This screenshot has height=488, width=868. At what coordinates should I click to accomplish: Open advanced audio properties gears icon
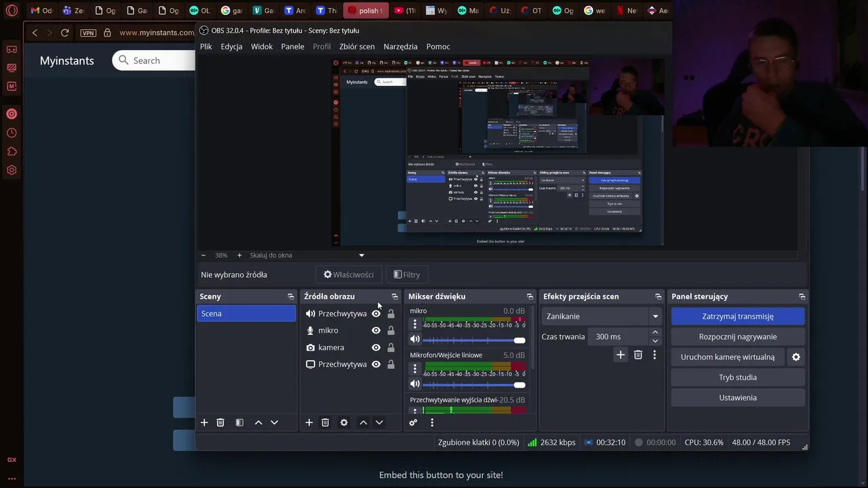pos(413,422)
